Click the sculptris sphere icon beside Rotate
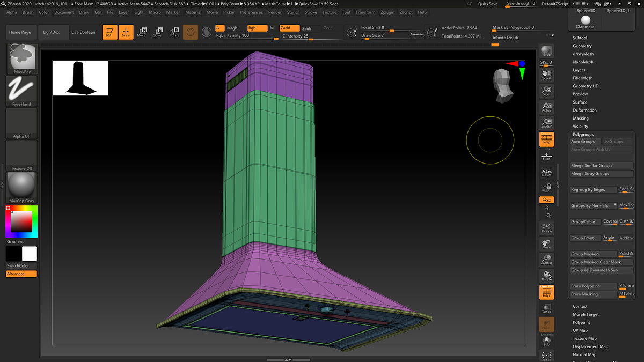644x362 pixels. pos(191,32)
